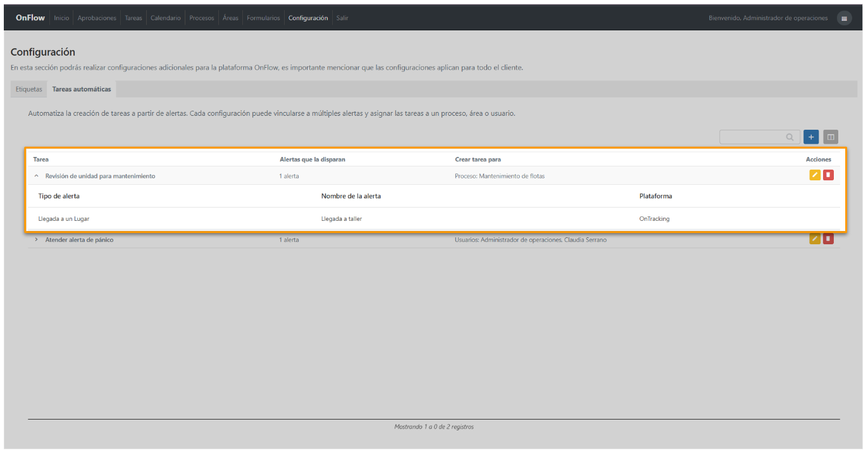Edit the Atender alerta de pánico task

(815, 239)
